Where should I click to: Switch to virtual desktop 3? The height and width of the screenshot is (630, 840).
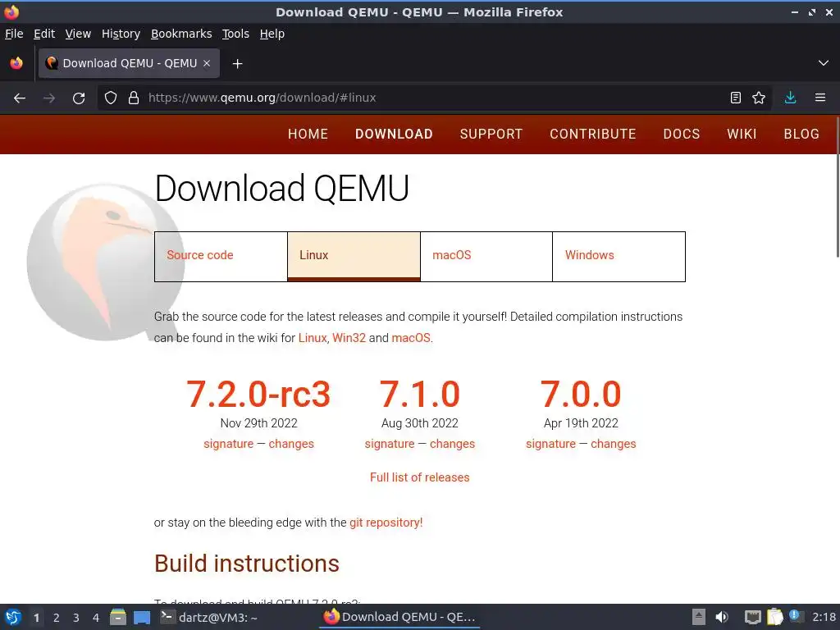[76, 618]
